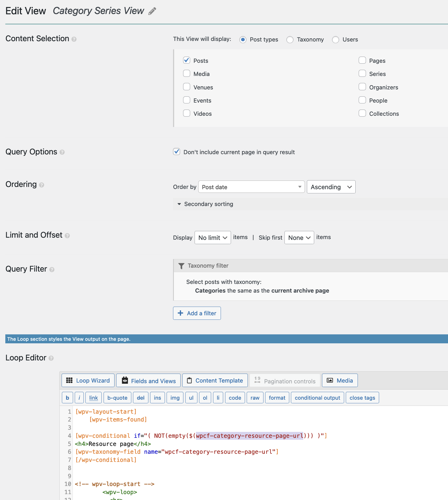Check the Media checkbox
448x500 pixels.
pyautogui.click(x=187, y=73)
